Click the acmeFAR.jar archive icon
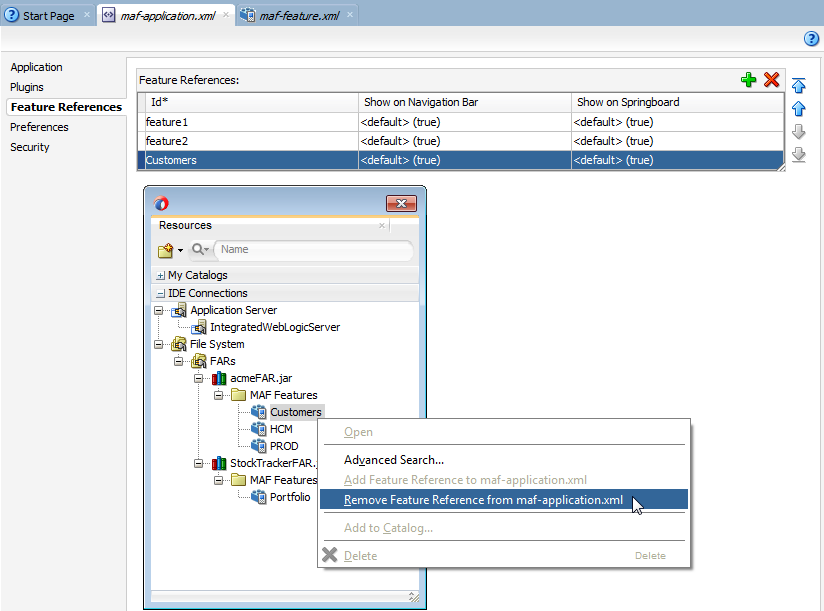Screen dimensions: 824x611 pos(219,378)
